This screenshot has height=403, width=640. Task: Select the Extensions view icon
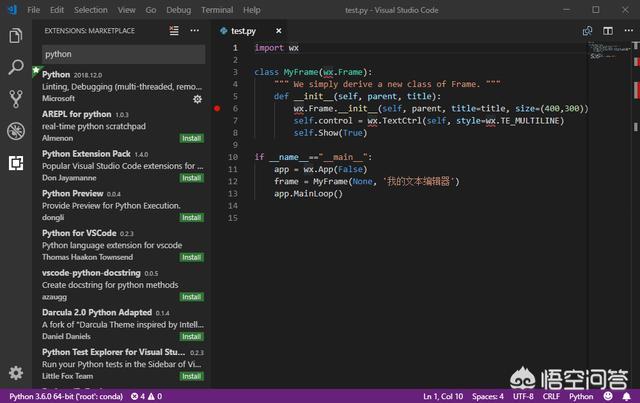[16, 163]
